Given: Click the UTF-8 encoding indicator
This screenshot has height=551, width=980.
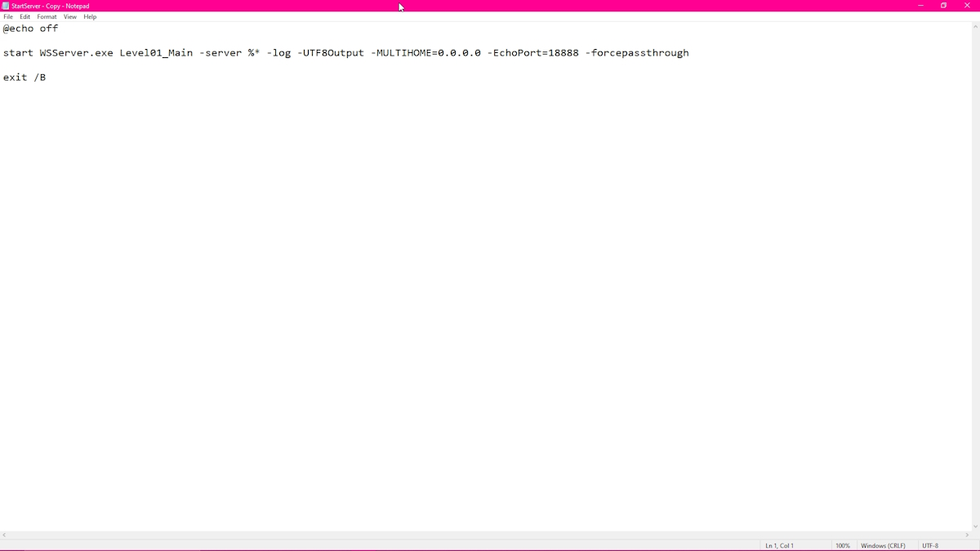Looking at the screenshot, I should tap(930, 545).
